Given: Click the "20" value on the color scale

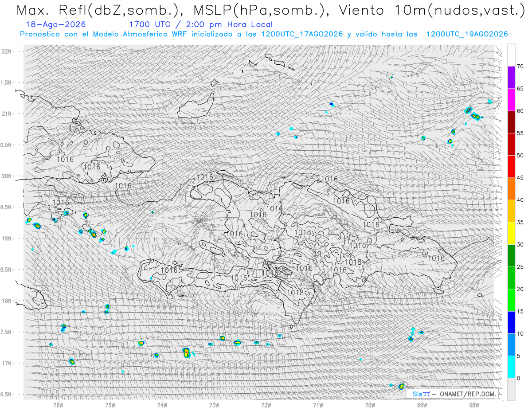Looking at the screenshot, I should 520,289.
